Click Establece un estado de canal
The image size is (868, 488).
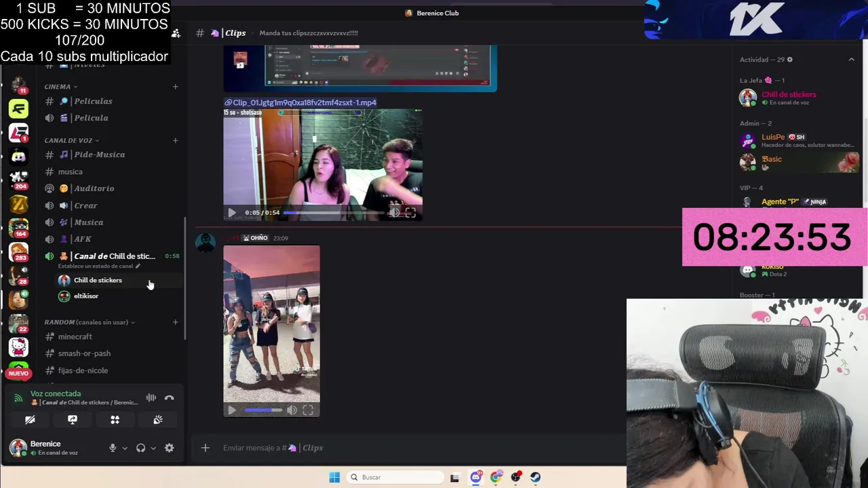(x=99, y=266)
